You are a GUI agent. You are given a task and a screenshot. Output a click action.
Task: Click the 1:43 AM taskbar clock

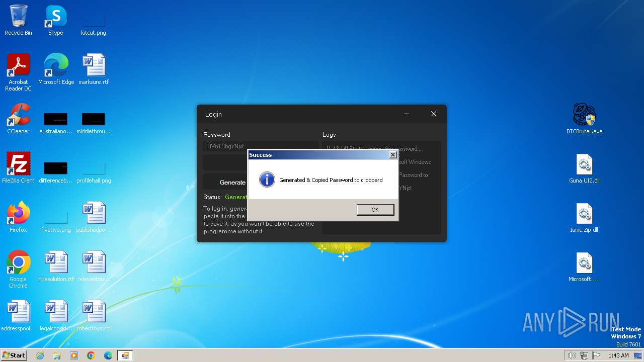pyautogui.click(x=618, y=355)
